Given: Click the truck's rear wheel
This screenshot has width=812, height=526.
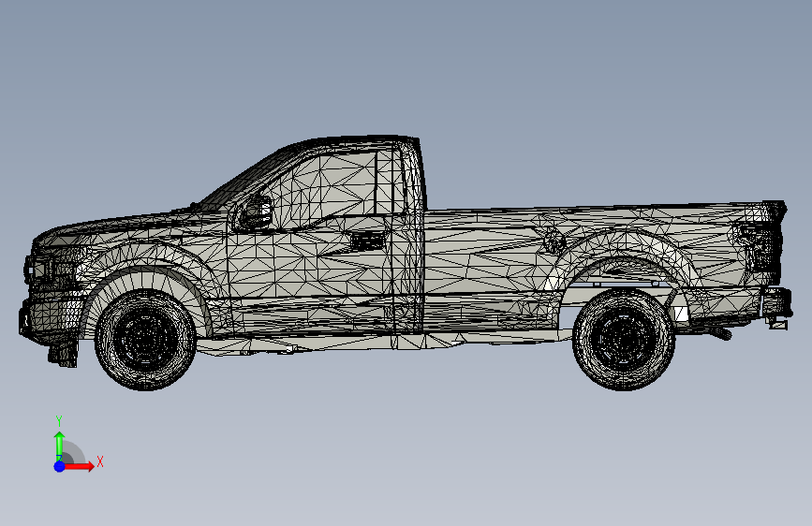Looking at the screenshot, I should tap(624, 340).
